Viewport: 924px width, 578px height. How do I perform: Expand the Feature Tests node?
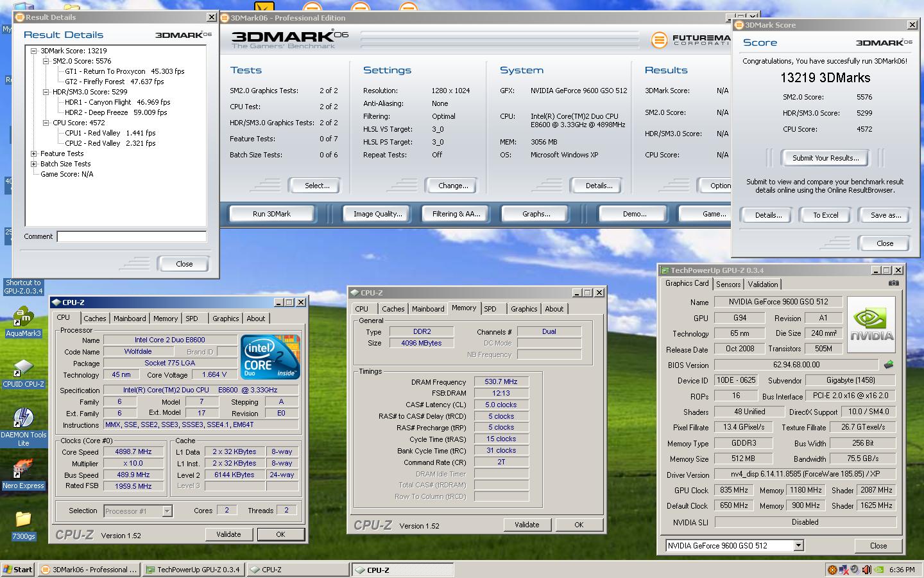(x=33, y=153)
